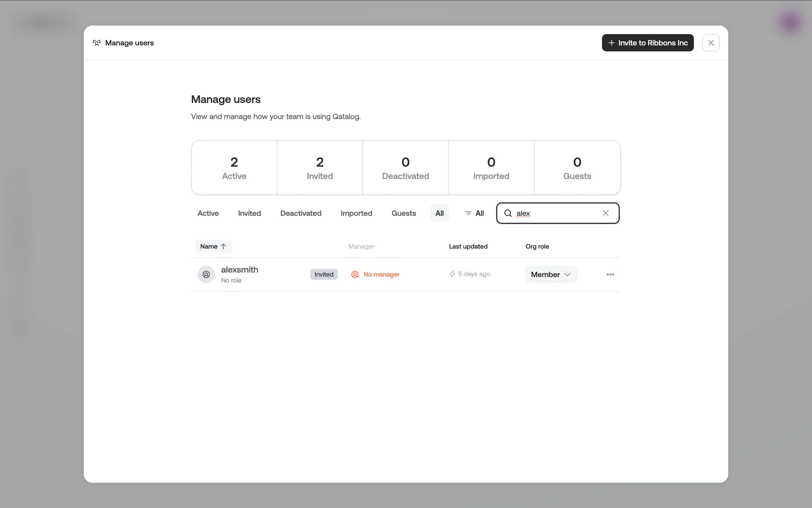Click Invite to Ribbons Inc button

click(x=647, y=43)
